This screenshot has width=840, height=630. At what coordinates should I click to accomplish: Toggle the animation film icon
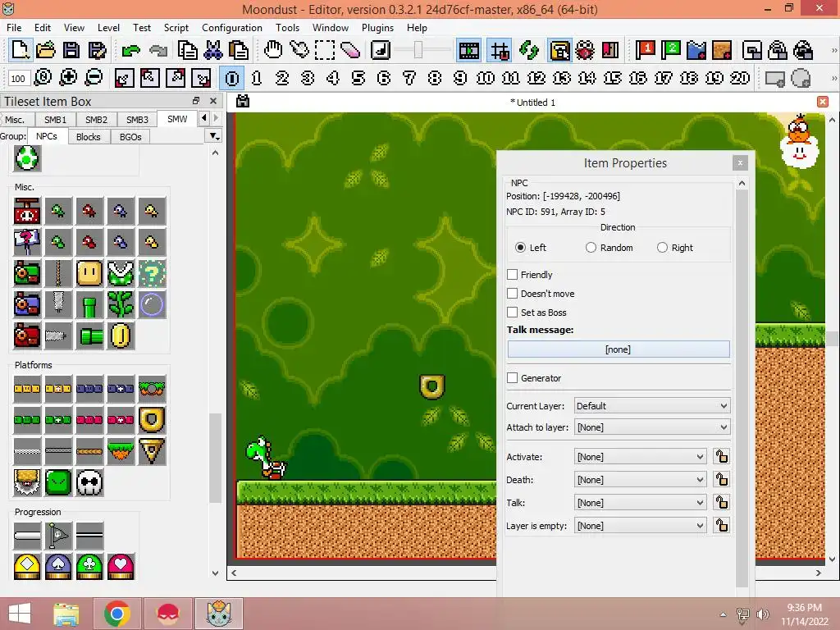(x=468, y=51)
